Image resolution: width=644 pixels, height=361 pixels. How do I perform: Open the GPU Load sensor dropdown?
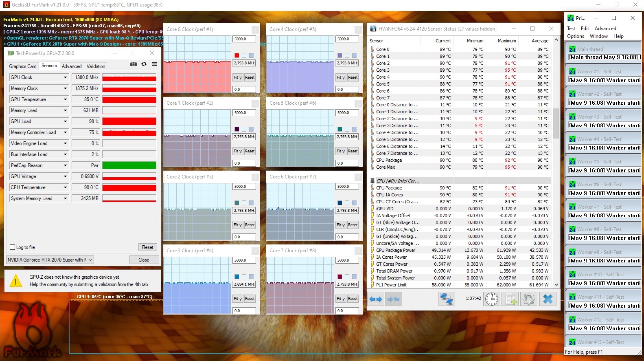point(65,121)
